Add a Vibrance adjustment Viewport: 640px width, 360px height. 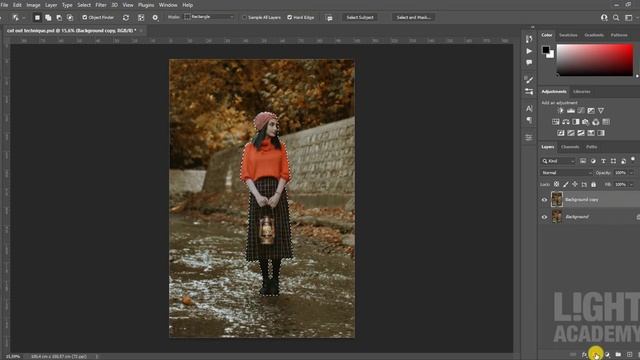click(x=601, y=111)
